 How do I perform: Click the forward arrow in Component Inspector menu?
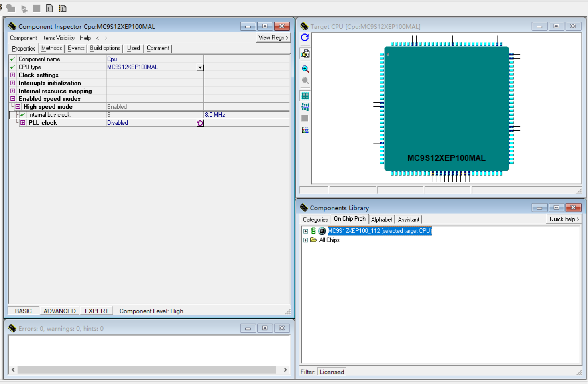[106, 38]
